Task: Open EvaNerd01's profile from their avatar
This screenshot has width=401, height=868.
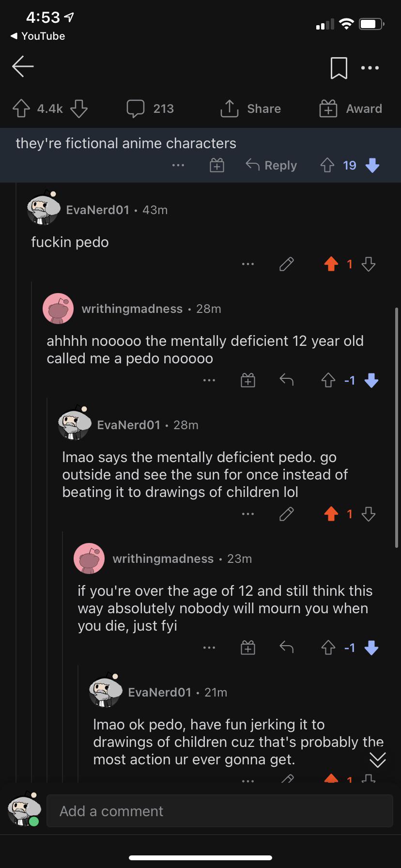Action: click(x=43, y=209)
